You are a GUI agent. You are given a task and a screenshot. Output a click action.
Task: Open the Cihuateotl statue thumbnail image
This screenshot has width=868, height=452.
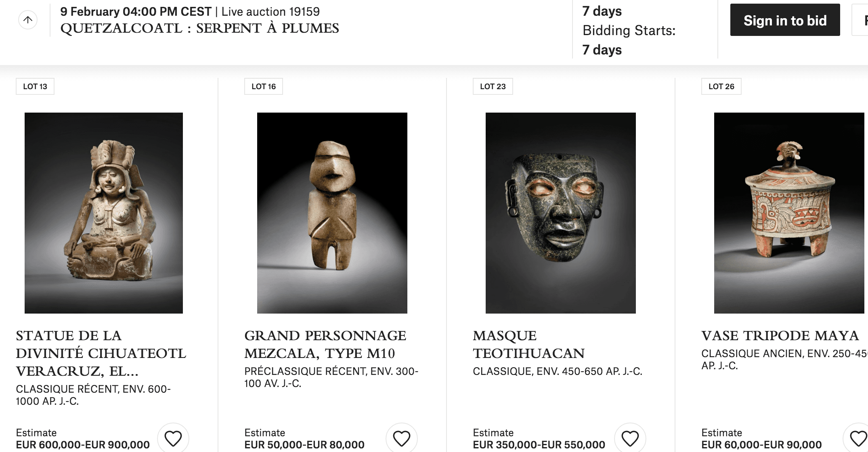pyautogui.click(x=104, y=213)
